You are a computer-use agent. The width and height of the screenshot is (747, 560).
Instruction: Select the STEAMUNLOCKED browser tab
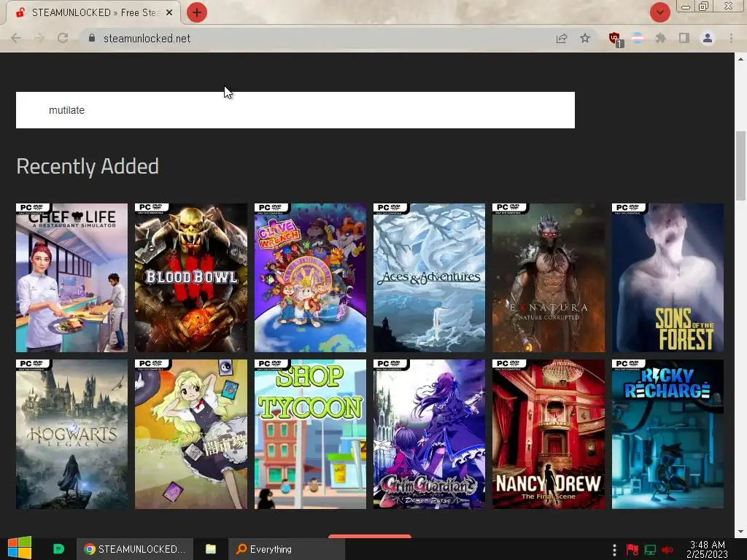tap(93, 13)
